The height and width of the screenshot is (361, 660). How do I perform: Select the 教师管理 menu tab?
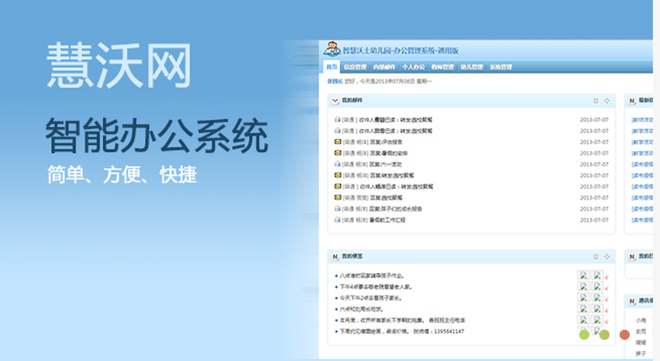tap(442, 67)
